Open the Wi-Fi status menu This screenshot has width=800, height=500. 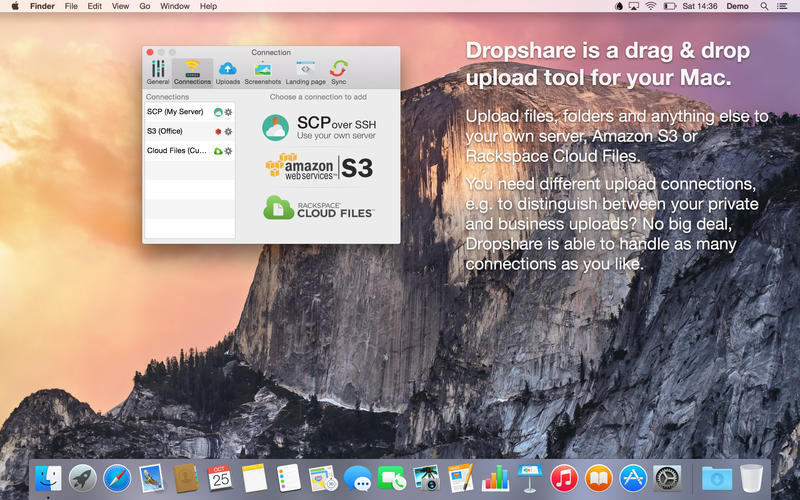click(650, 6)
